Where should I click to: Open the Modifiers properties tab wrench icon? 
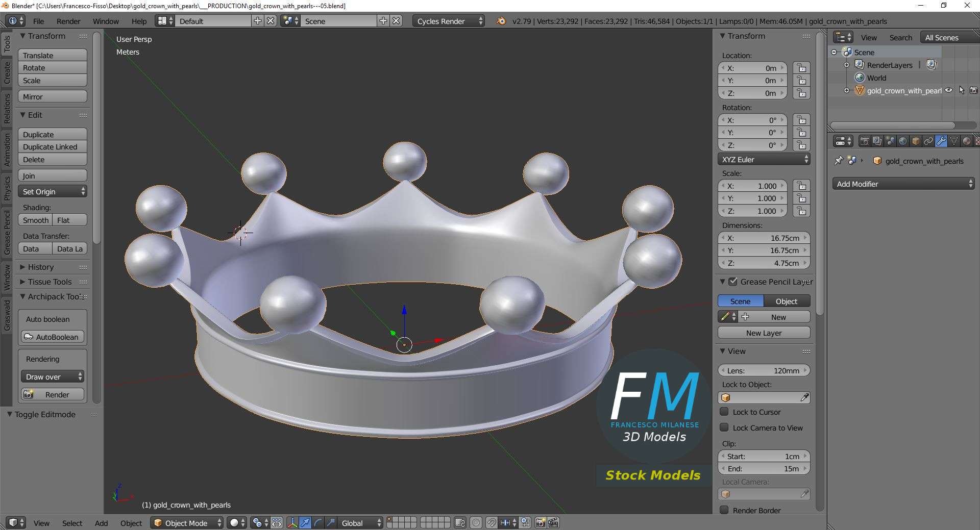point(941,141)
